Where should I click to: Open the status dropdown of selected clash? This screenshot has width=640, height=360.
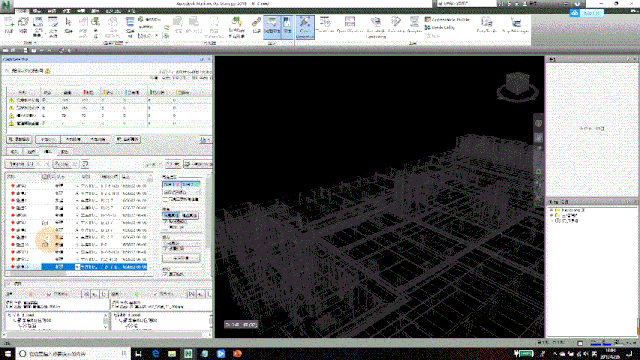click(x=77, y=267)
